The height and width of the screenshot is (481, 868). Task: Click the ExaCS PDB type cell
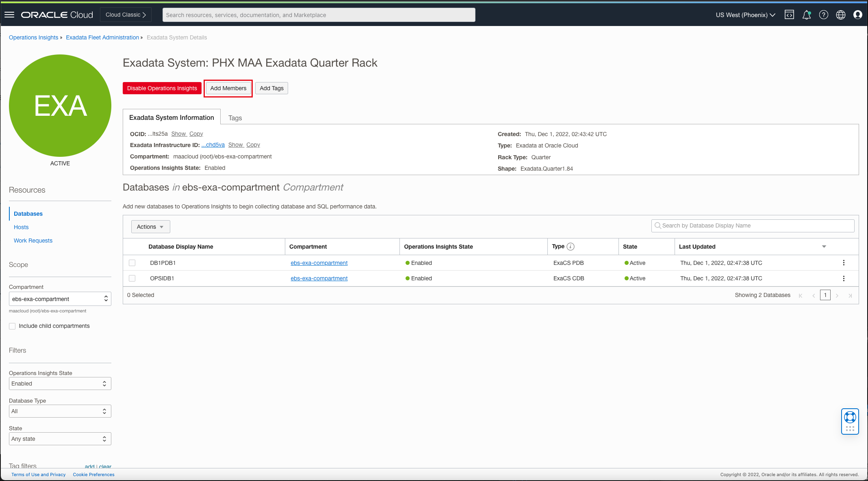[569, 263]
